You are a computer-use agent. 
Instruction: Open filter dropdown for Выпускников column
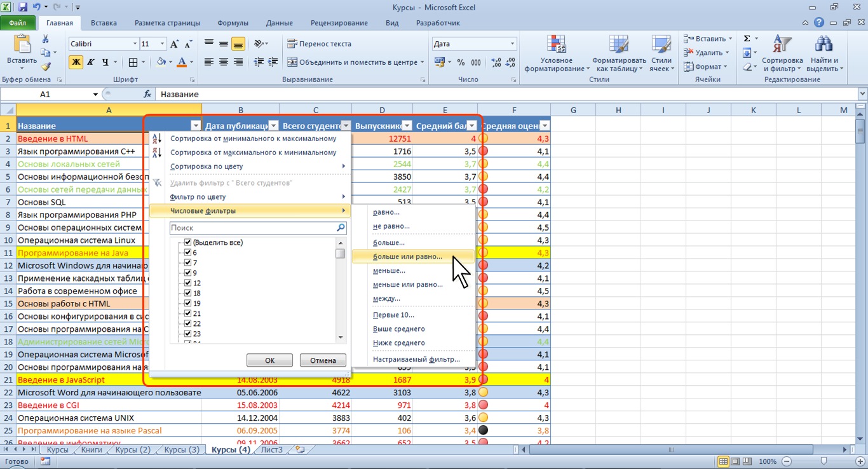click(x=407, y=126)
